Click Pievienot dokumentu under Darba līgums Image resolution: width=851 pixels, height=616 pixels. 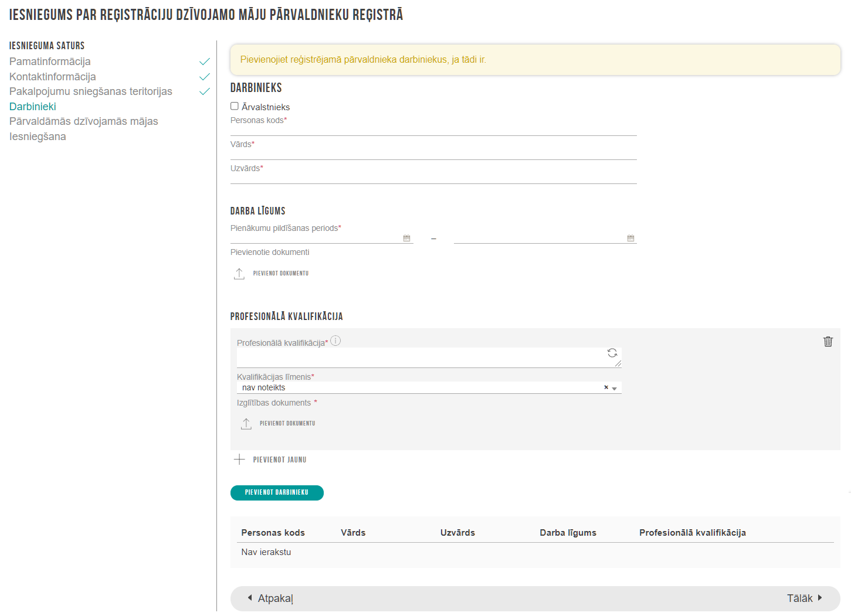click(x=280, y=274)
